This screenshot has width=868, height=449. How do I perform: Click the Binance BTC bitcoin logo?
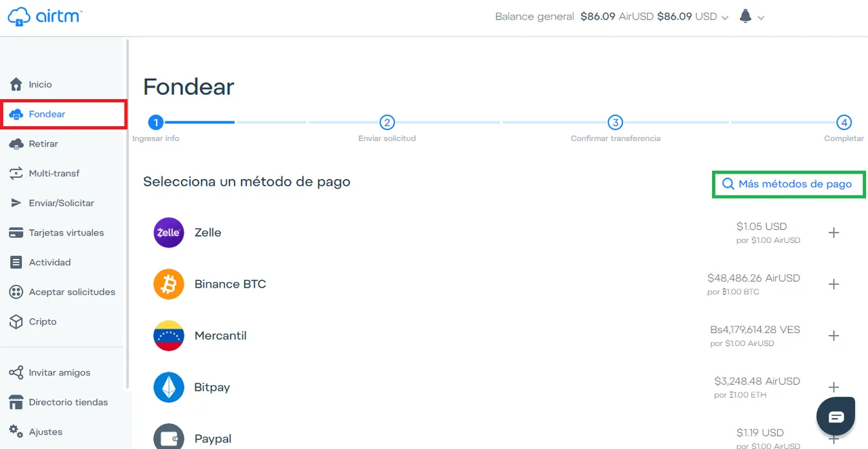pyautogui.click(x=169, y=284)
